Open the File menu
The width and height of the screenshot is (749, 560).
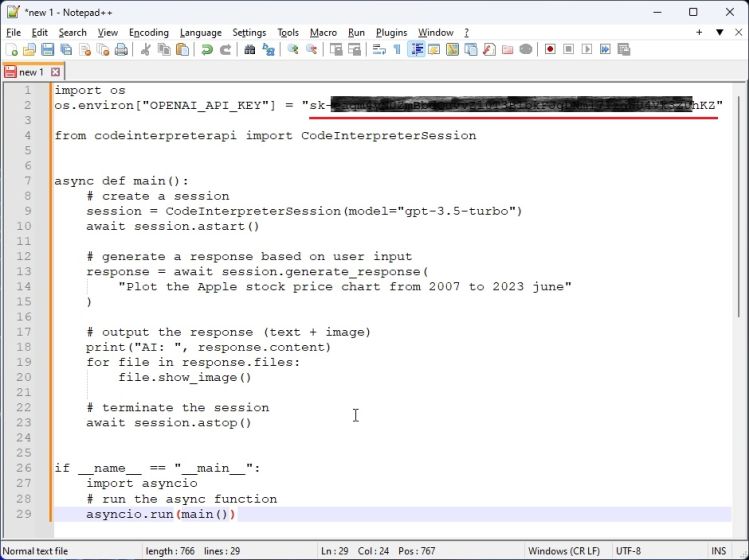pyautogui.click(x=13, y=32)
